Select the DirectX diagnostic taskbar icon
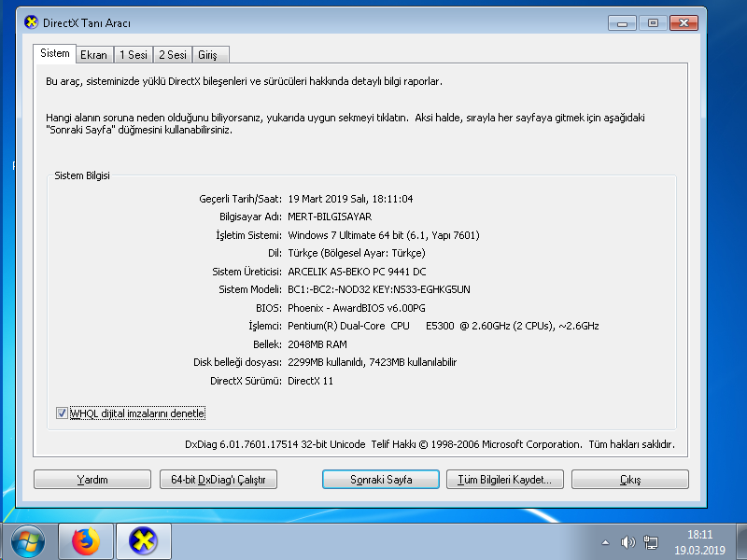 click(144, 541)
